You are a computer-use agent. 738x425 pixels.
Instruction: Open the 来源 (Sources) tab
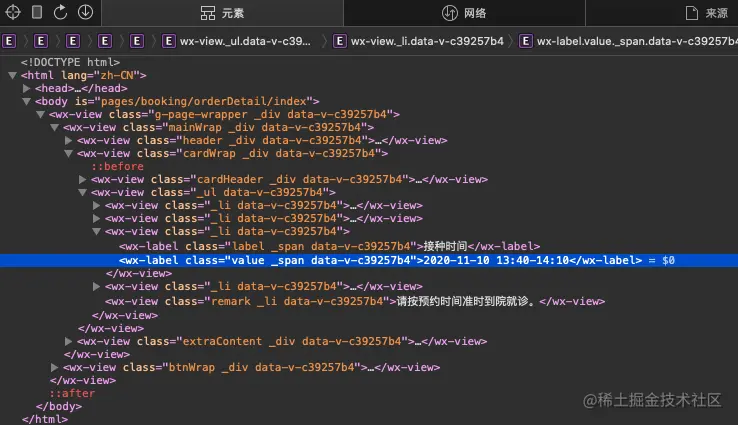[706, 13]
